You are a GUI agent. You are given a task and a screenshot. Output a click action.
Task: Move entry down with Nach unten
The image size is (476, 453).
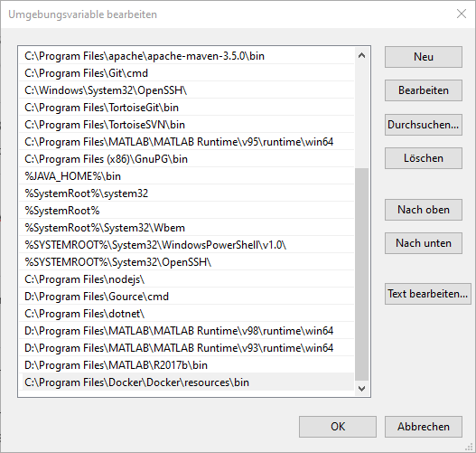click(424, 243)
